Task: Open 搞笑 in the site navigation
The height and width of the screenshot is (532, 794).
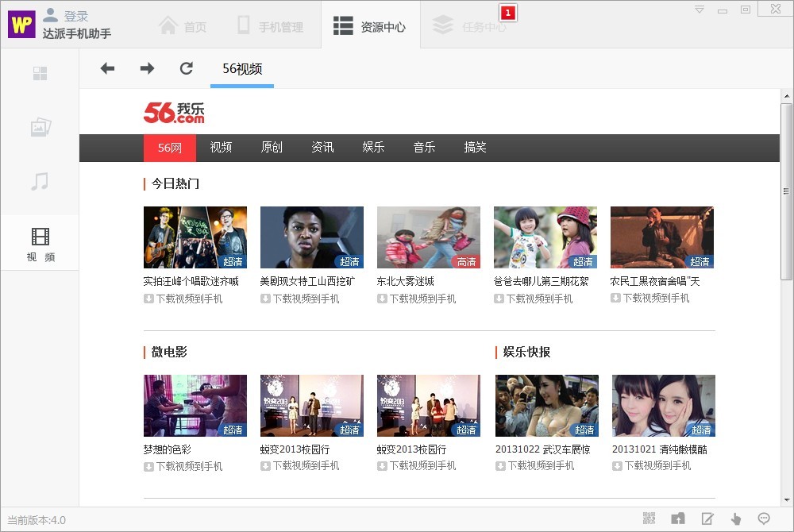Action: pyautogui.click(x=475, y=148)
